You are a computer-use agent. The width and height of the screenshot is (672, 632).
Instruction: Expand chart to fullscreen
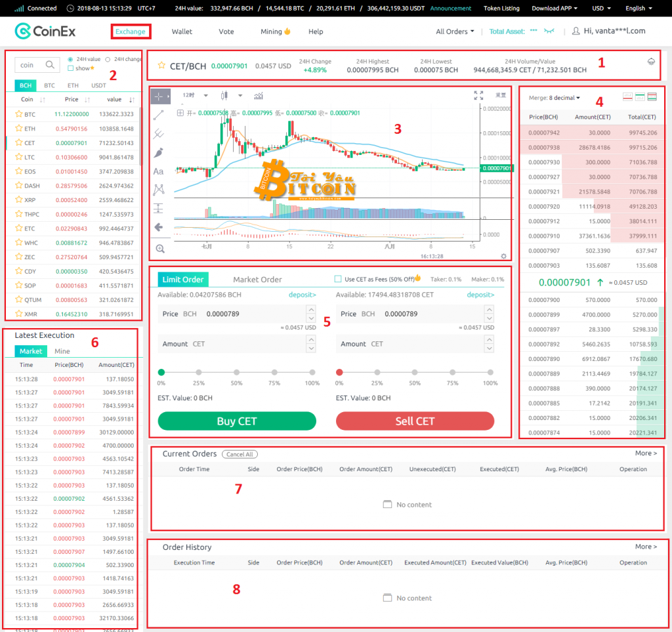pos(478,96)
